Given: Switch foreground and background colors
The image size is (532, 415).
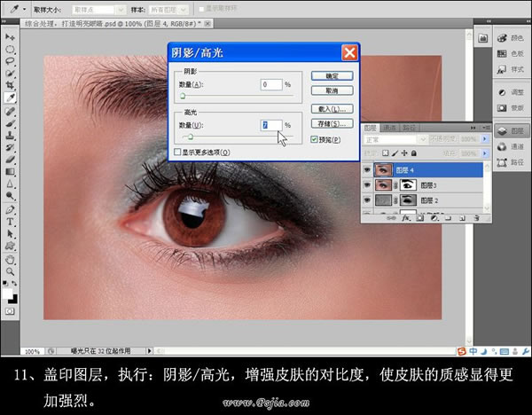Looking at the screenshot, I should (x=14, y=283).
